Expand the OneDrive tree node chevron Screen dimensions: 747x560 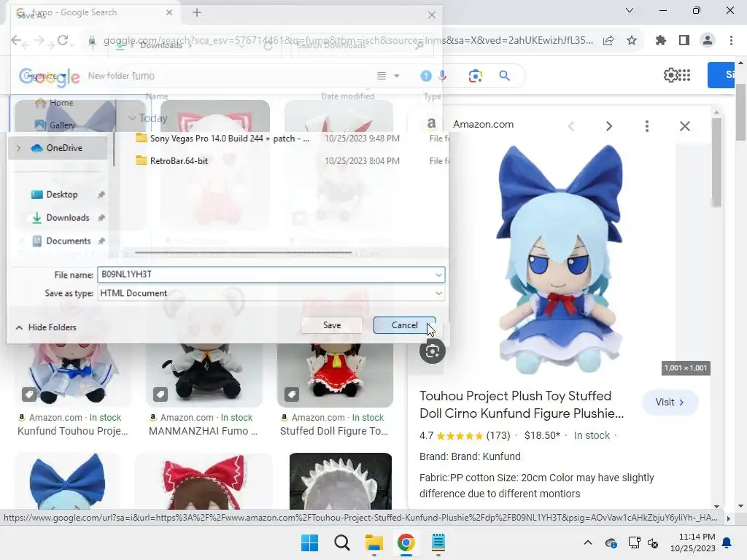tap(18, 148)
